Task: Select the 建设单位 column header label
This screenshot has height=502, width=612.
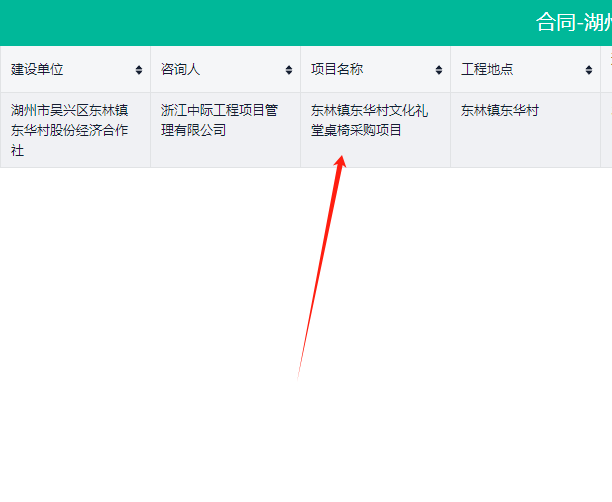Action: point(37,70)
